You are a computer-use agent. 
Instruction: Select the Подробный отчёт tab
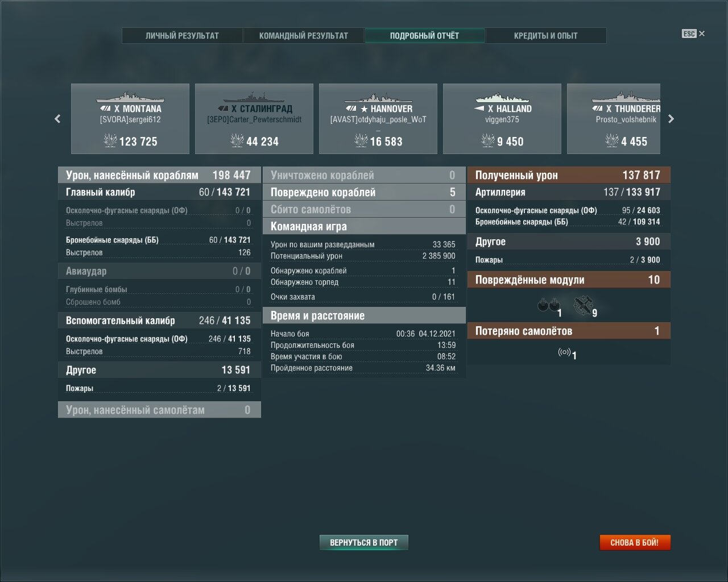(x=424, y=35)
